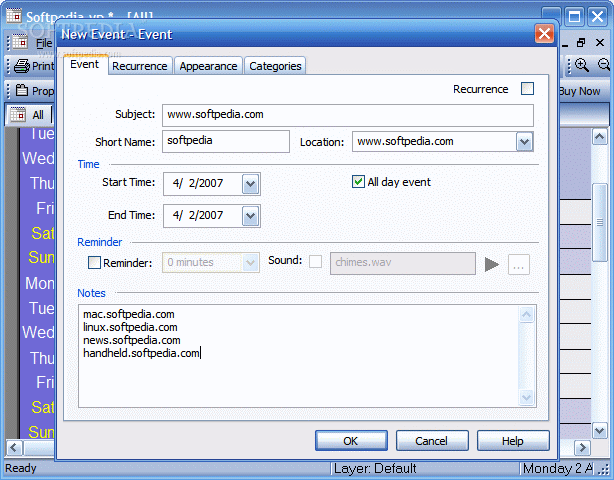This screenshot has width=614, height=480.
Task: Open the End Time date picker
Action: tap(251, 216)
